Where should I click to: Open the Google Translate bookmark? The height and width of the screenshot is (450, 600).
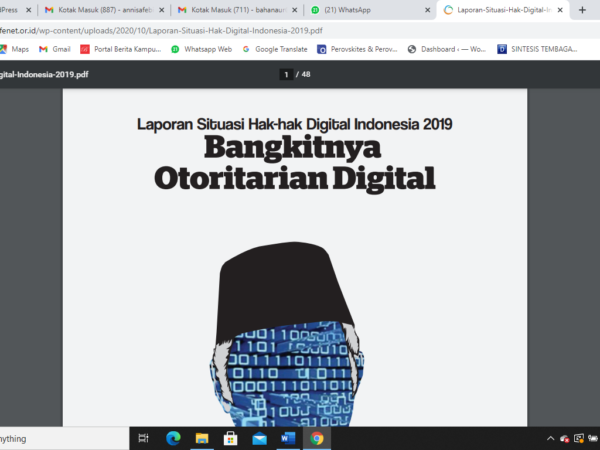[275, 49]
